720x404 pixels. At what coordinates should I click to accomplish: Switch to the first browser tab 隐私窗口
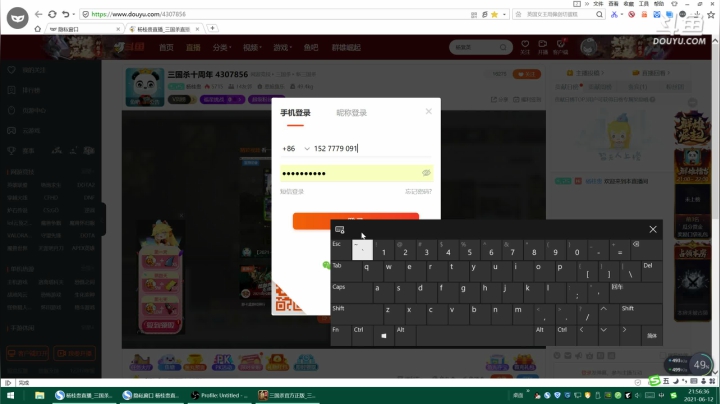tap(83, 29)
